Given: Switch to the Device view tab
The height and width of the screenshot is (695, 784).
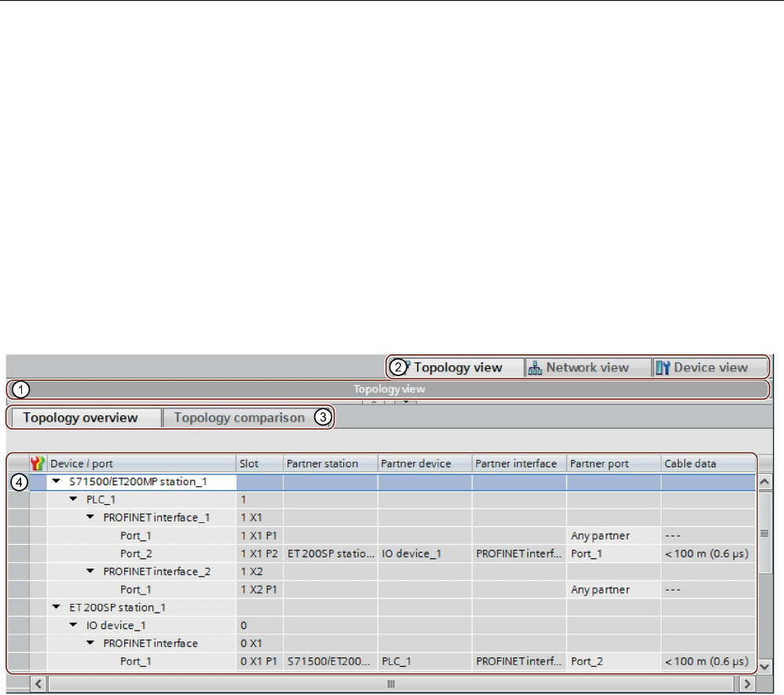Looking at the screenshot, I should (x=710, y=368).
